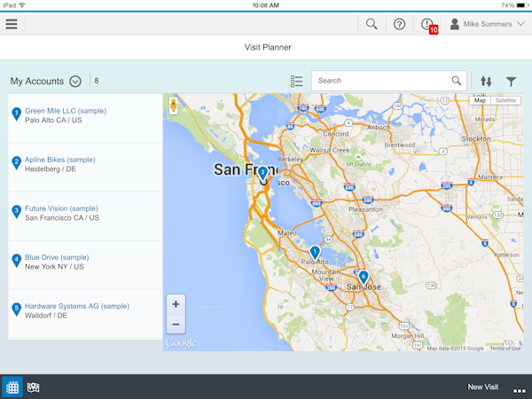Expand the My Accounts dropdown arrow

click(x=75, y=82)
